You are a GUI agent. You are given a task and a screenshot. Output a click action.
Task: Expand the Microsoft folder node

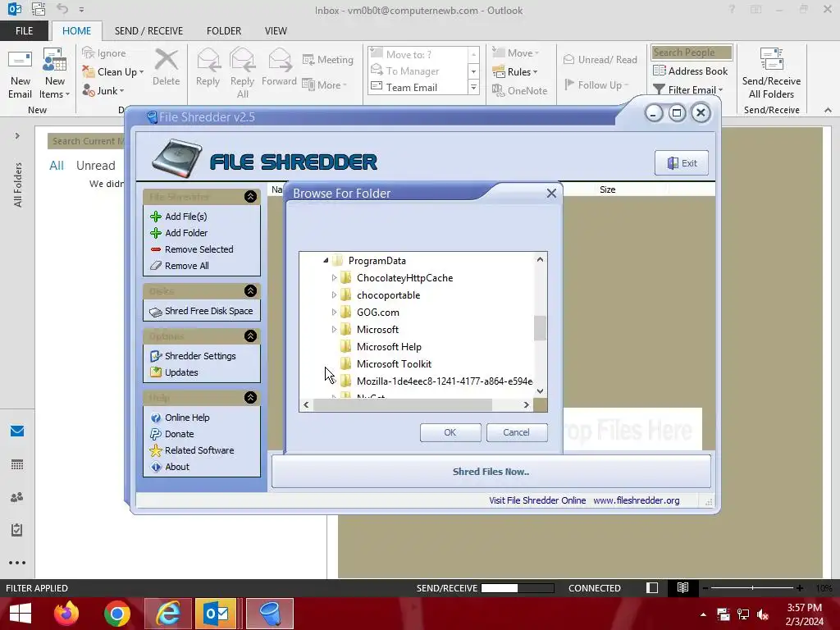[x=334, y=330]
